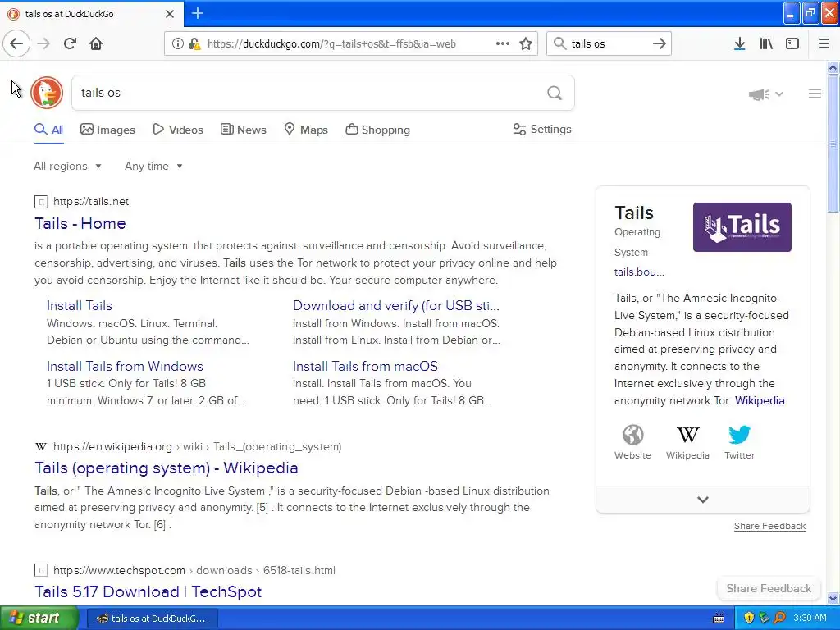Click the Firefox toolbar search field

pyautogui.click(x=608, y=43)
